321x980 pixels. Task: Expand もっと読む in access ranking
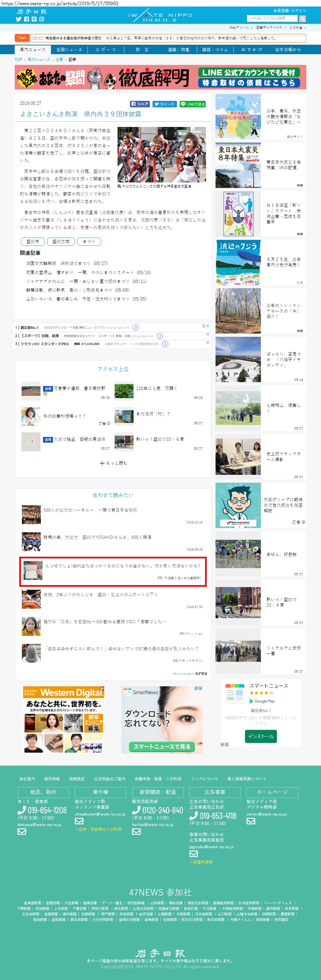click(113, 463)
